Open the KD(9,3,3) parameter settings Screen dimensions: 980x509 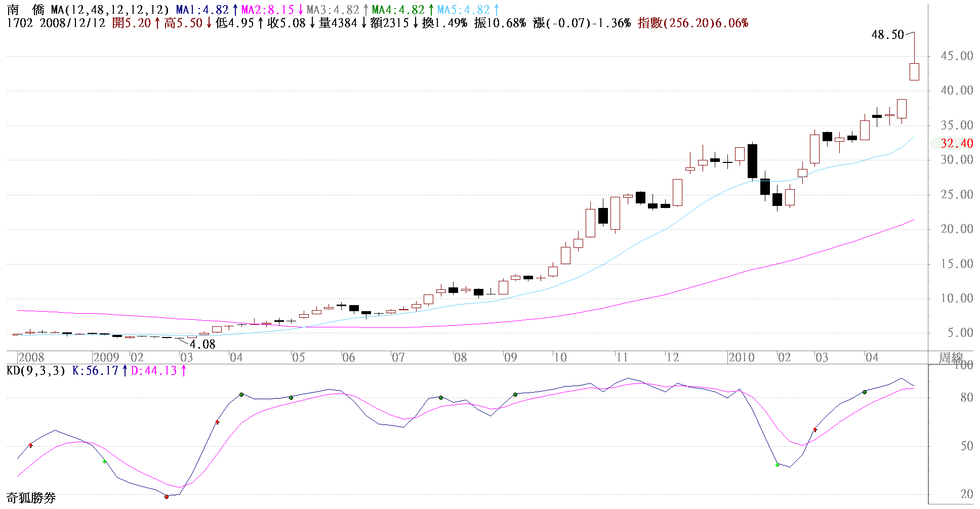[36, 371]
